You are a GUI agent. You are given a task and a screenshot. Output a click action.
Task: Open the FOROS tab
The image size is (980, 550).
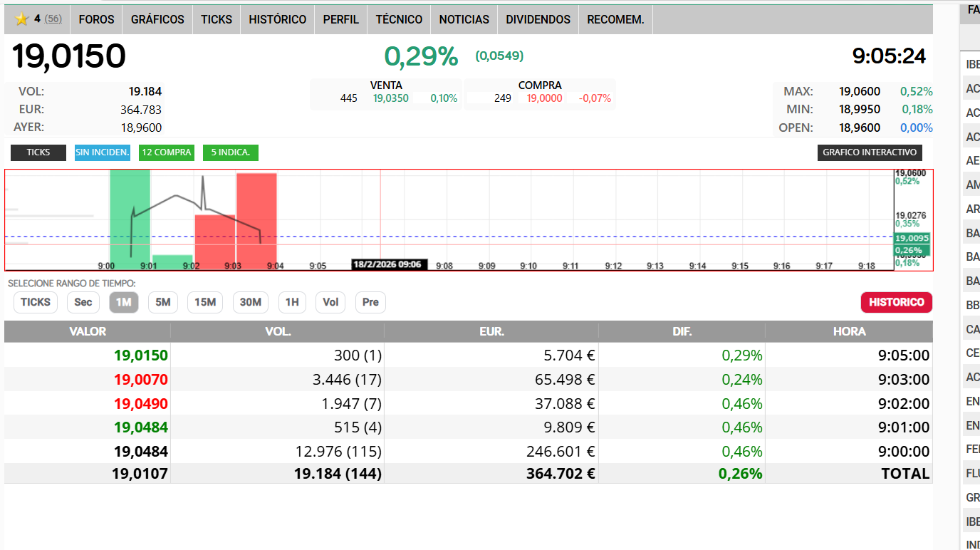coord(96,19)
